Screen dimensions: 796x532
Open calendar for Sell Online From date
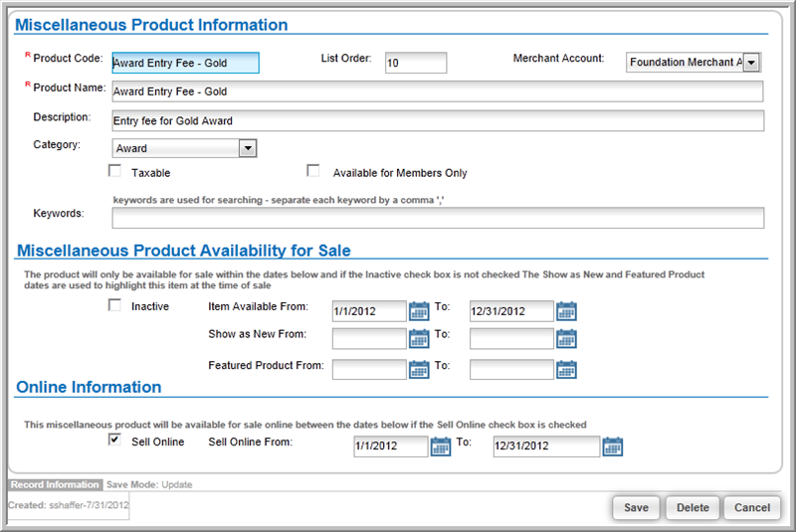pos(440,446)
